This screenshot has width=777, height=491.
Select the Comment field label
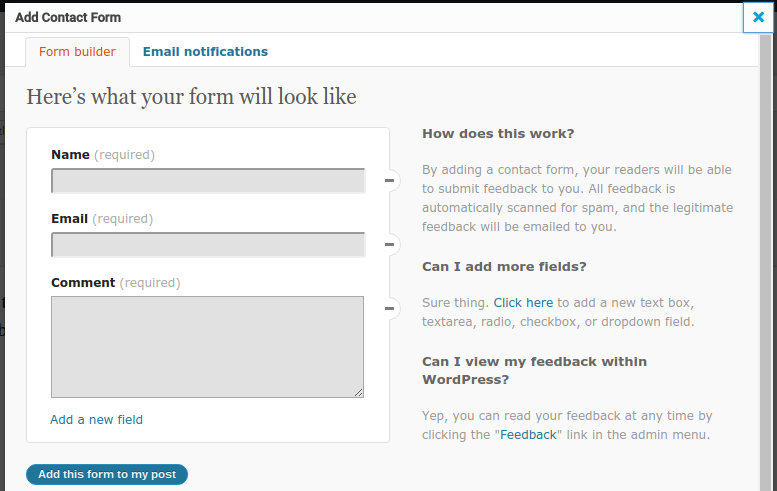83,283
